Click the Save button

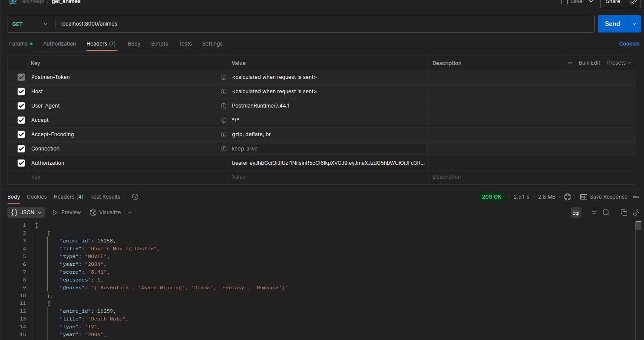click(572, 2)
